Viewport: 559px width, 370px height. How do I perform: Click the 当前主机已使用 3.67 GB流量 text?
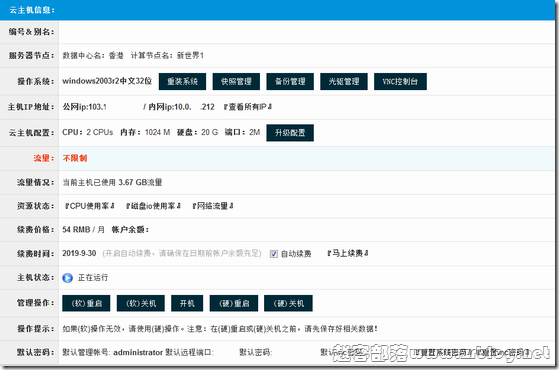click(112, 182)
